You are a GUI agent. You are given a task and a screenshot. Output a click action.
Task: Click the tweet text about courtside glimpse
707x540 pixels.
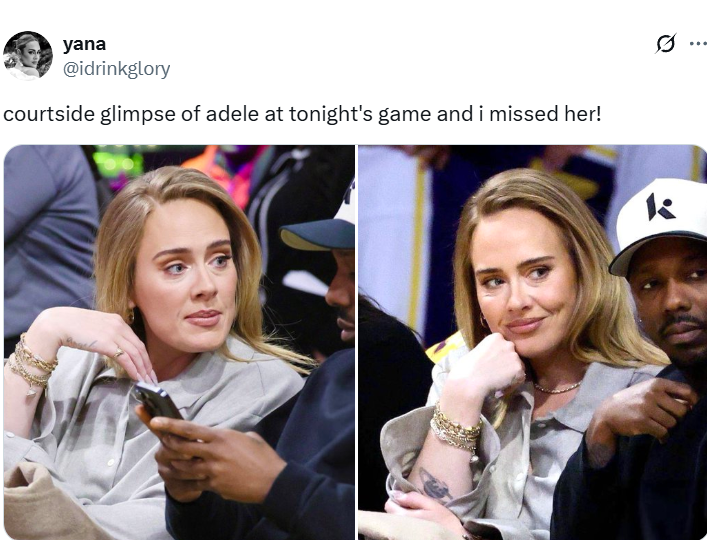coord(302,114)
